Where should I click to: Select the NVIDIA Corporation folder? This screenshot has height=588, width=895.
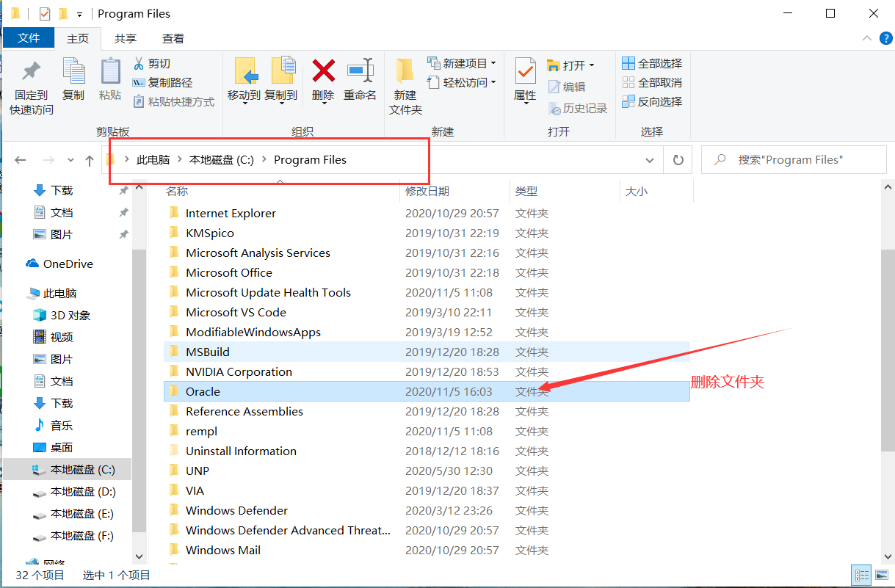[x=427, y=372]
